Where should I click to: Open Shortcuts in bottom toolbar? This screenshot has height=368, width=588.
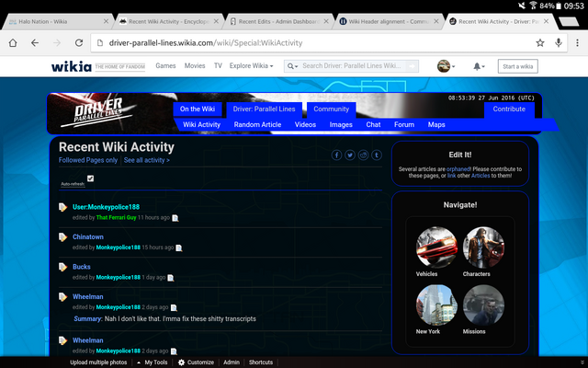tap(261, 362)
